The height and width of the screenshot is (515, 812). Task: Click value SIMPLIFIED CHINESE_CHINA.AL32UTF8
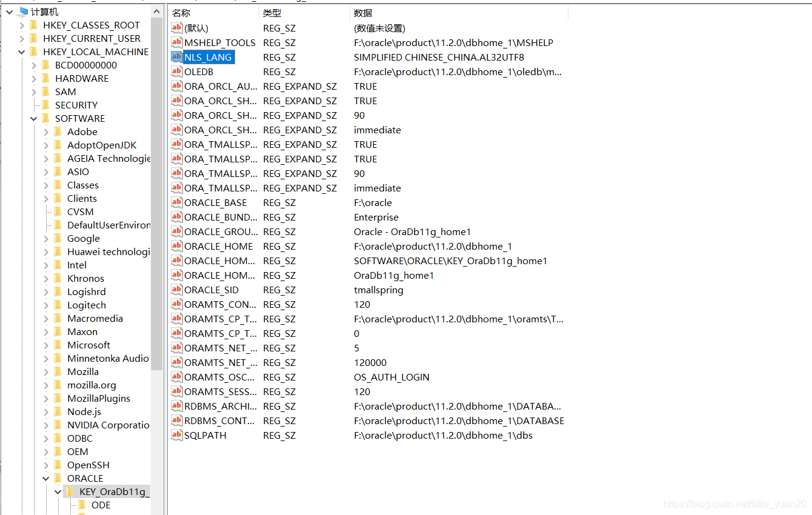pos(439,57)
